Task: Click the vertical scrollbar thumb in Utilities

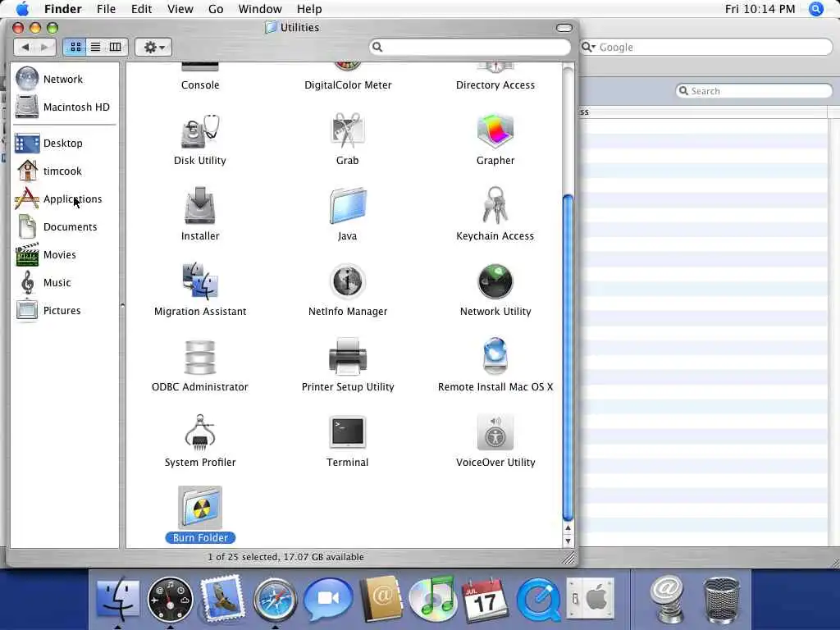Action: click(x=568, y=358)
